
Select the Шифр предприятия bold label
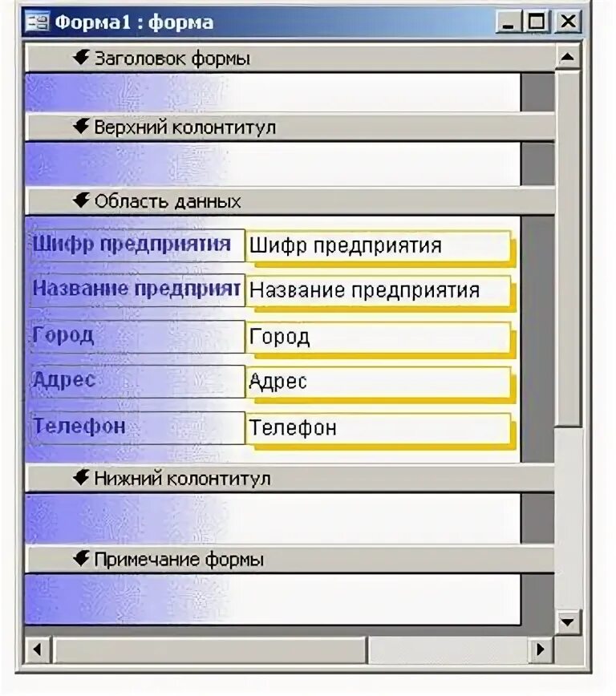[x=137, y=245]
